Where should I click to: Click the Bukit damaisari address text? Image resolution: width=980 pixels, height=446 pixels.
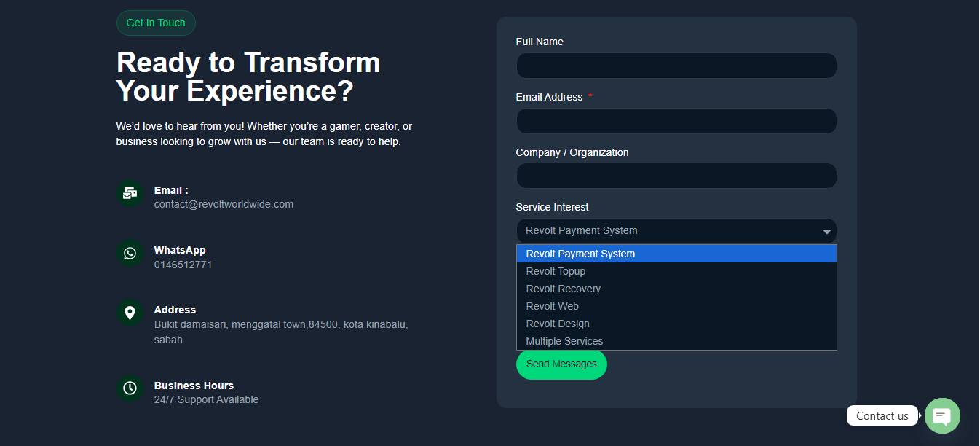[281, 332]
